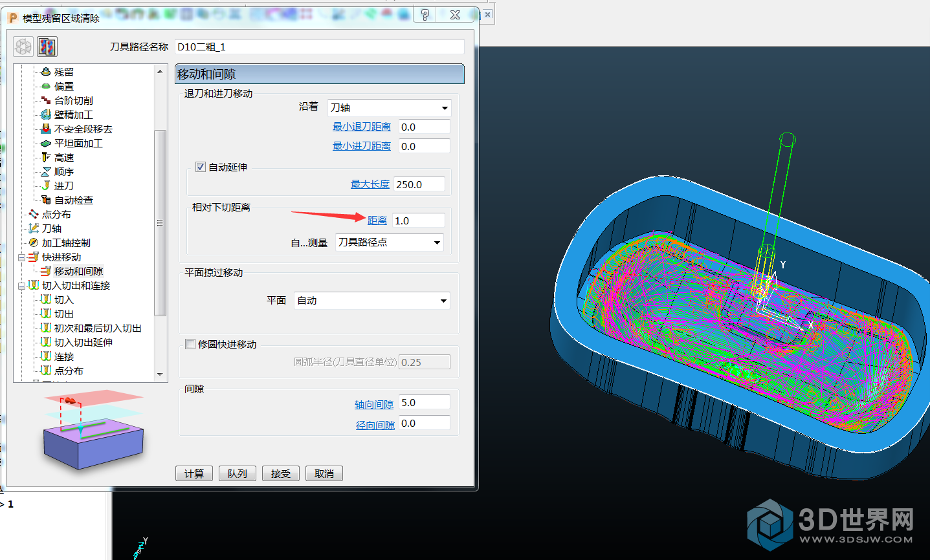Open the first 点分布 page above 刀轴
This screenshot has width=930, height=560.
[56, 214]
